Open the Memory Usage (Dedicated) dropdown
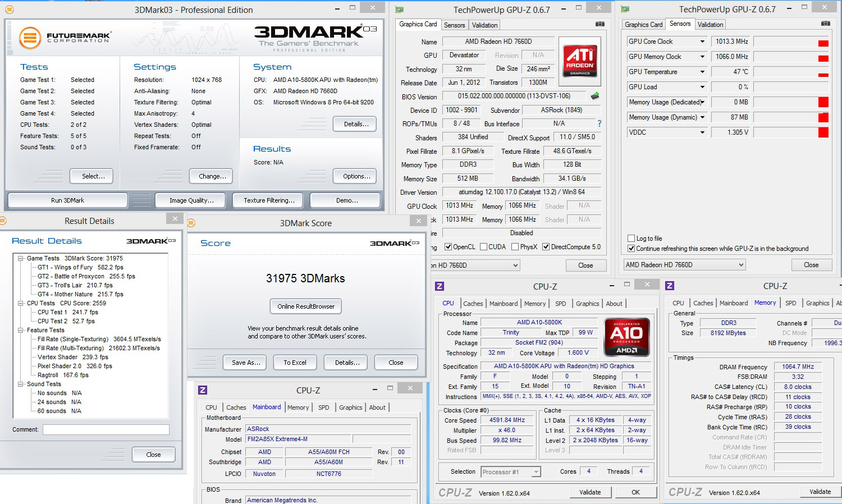 click(x=702, y=102)
